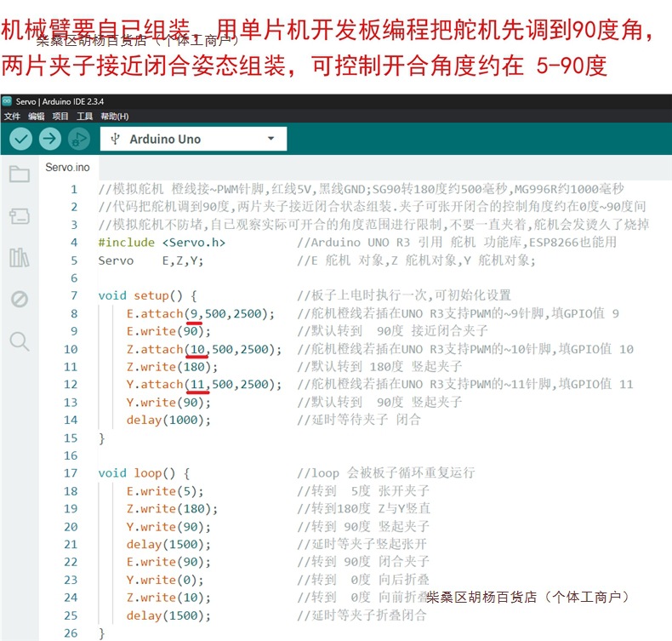Click 'delay(1500);' on line 21
The height and width of the screenshot is (641, 672).
point(169,544)
